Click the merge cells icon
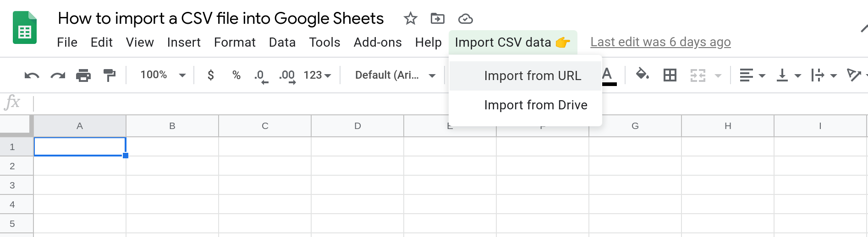This screenshot has height=237, width=868. coord(698,75)
